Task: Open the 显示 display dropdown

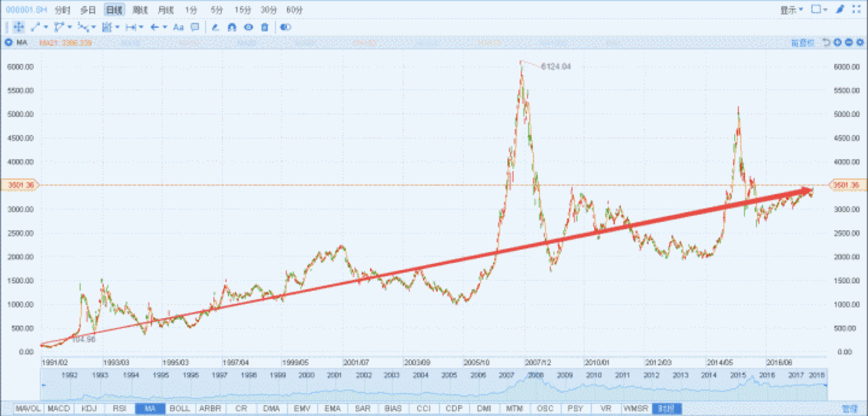Action: 792,10
